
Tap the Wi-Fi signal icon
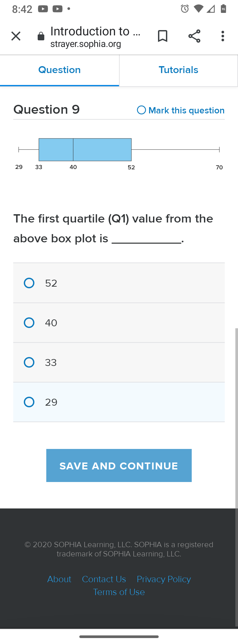coord(199,9)
